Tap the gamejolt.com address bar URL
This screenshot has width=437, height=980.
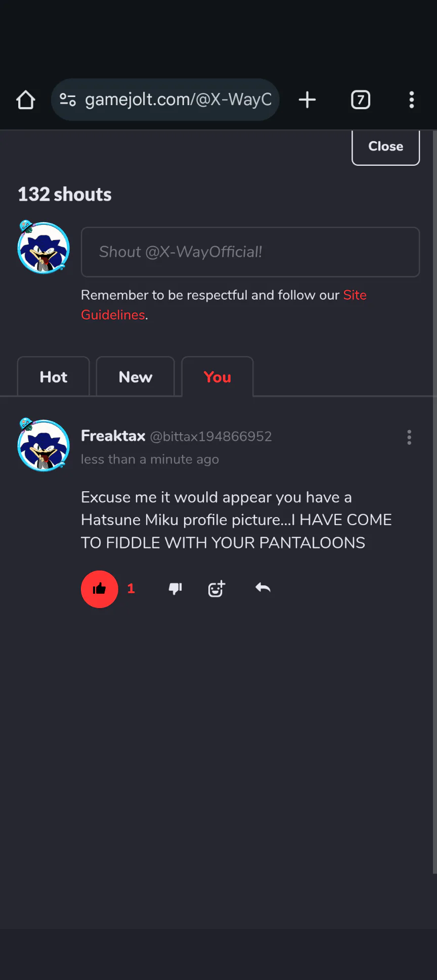coord(178,100)
